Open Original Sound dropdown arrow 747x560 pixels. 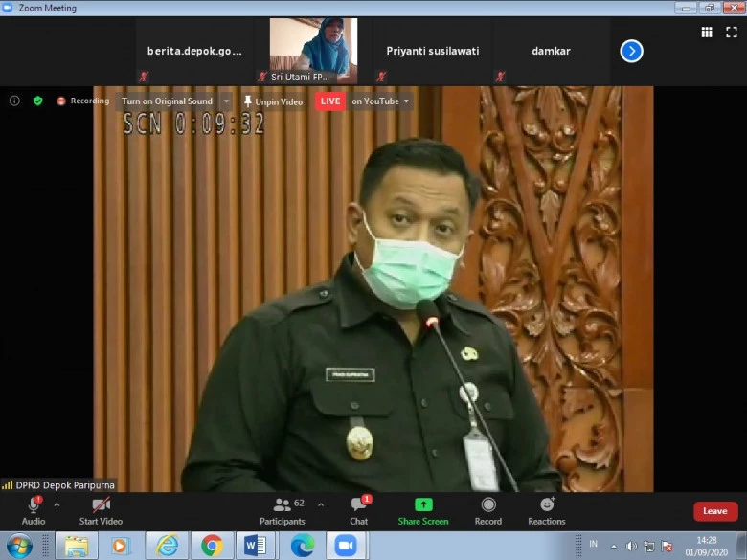[226, 101]
